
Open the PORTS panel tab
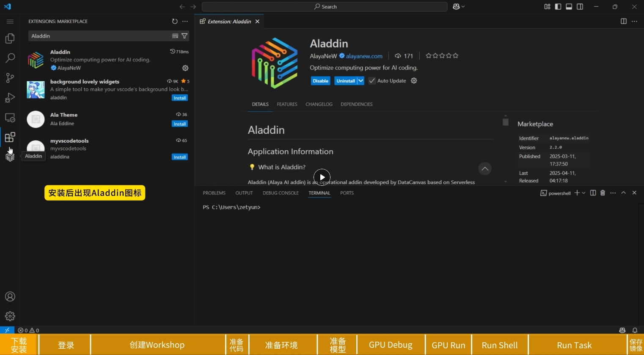pyautogui.click(x=347, y=193)
